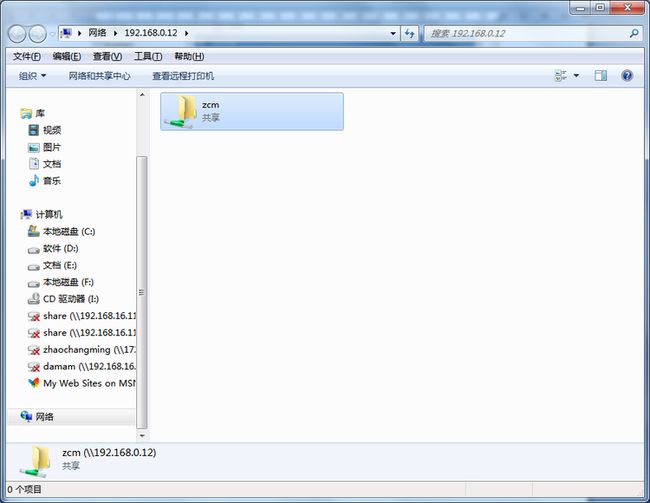Image resolution: width=650 pixels, height=503 pixels.
Task: Click the "0 个项目" status bar text
Action: point(24,489)
